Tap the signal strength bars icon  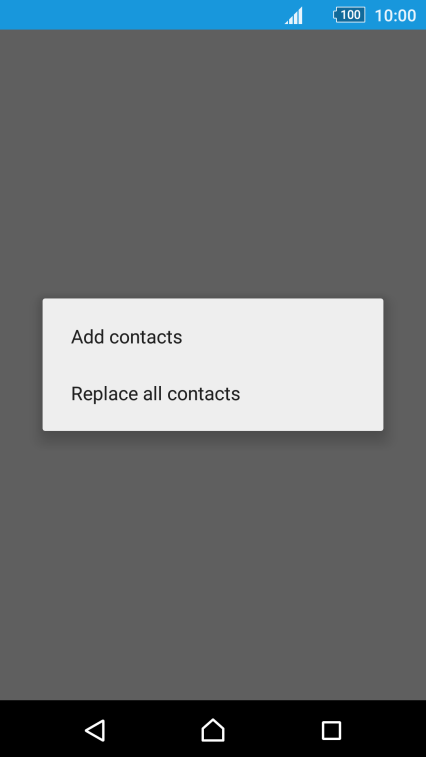tap(294, 15)
